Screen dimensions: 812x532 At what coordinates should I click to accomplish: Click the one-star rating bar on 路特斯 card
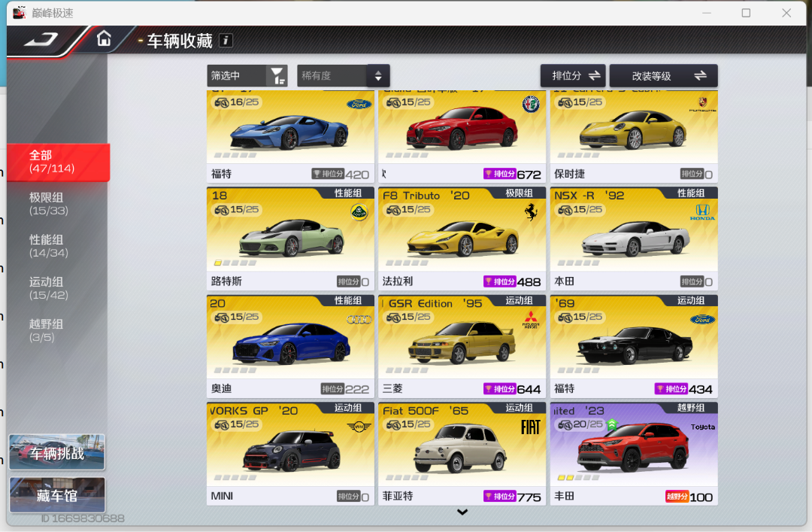coord(235,263)
